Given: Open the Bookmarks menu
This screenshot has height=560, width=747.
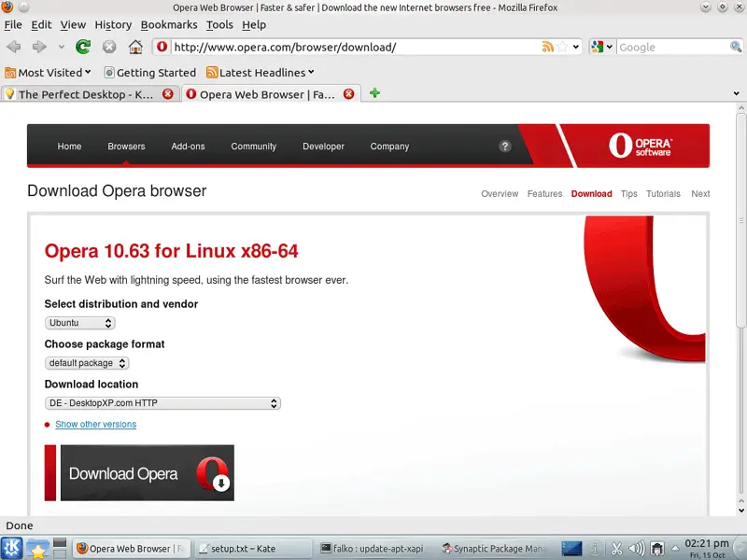Looking at the screenshot, I should click(169, 25).
